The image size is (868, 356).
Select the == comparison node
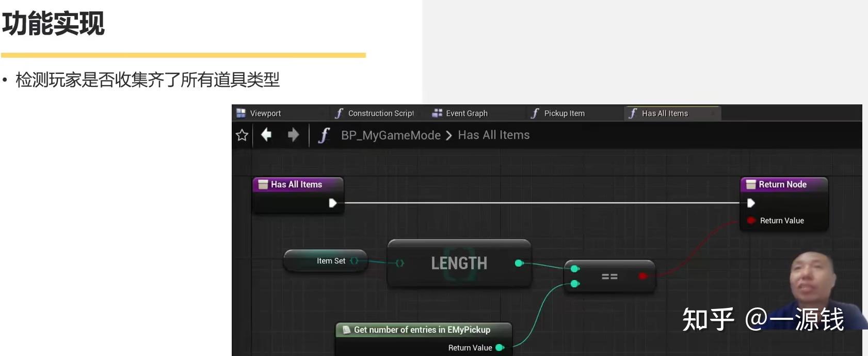point(609,276)
